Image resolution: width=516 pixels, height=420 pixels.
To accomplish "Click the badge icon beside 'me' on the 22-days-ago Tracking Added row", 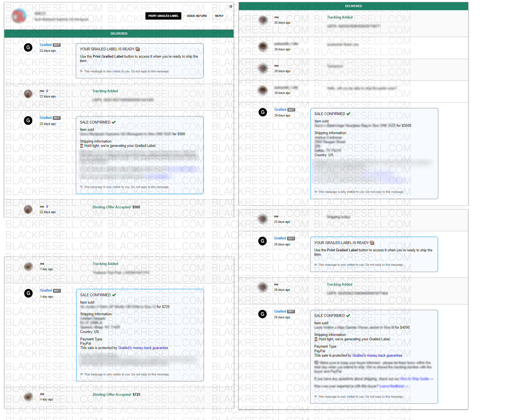I will pos(47,91).
